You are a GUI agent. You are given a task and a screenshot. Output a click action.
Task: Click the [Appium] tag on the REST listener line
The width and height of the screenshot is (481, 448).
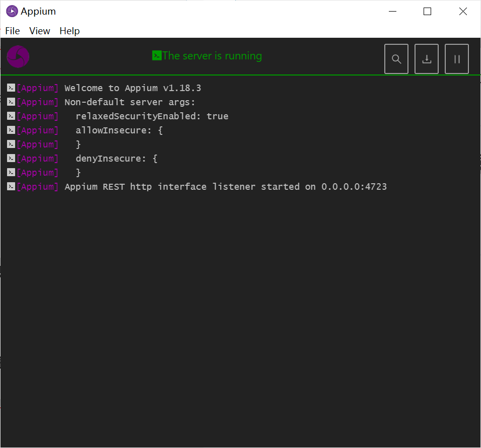coord(37,187)
